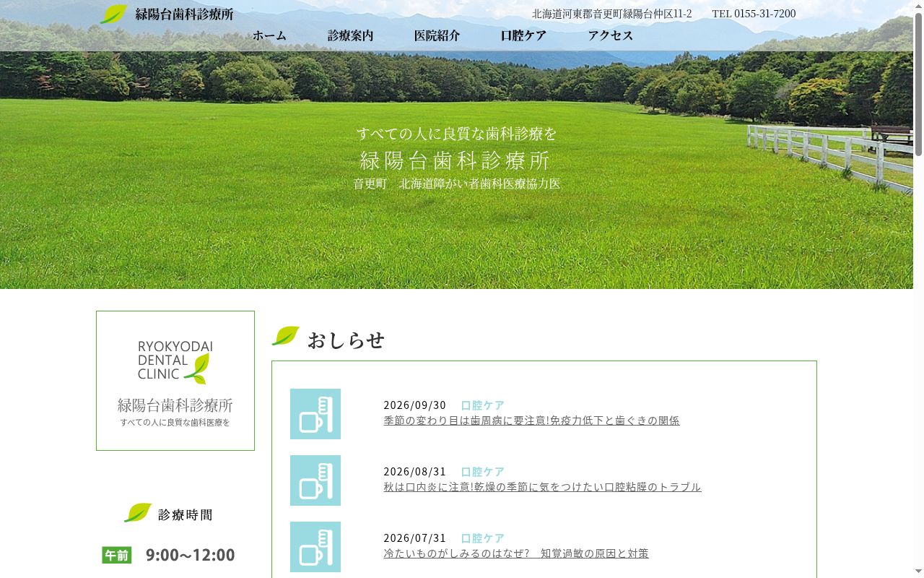Read article 秋は口内炎に注意
Viewport: 924px width, 578px height.
click(x=542, y=487)
